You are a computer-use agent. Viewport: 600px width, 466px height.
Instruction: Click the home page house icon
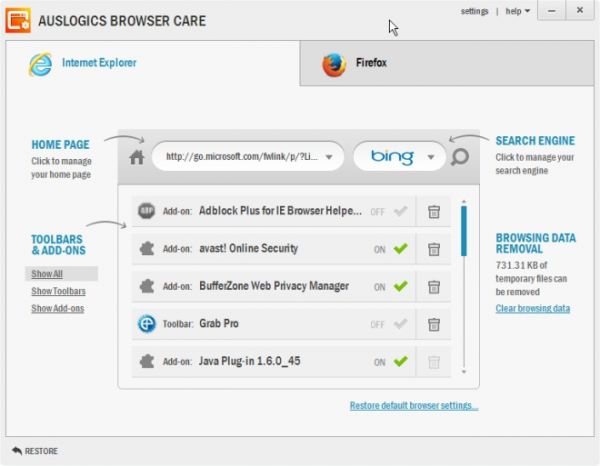click(137, 157)
